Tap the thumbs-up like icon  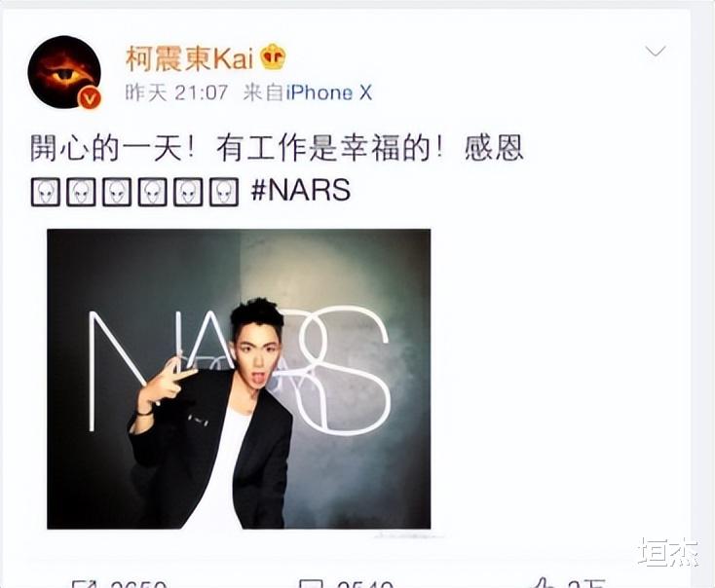tap(546, 582)
